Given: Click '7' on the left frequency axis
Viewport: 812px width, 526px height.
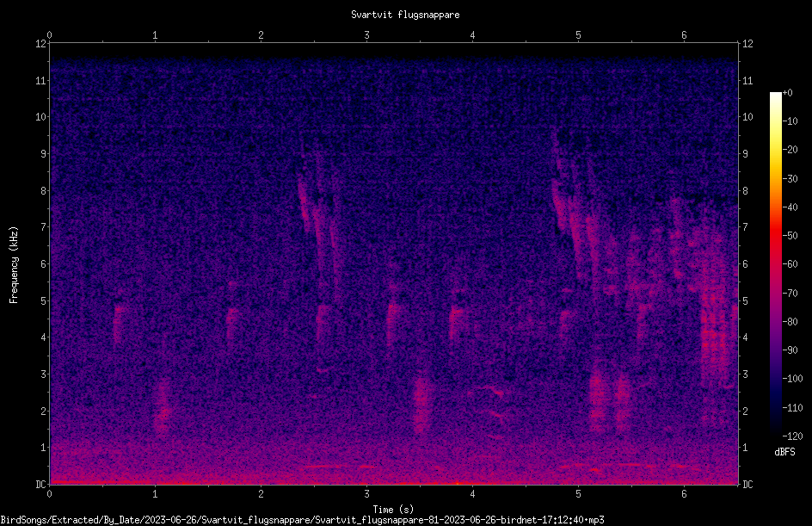Looking at the screenshot, I should point(44,227).
